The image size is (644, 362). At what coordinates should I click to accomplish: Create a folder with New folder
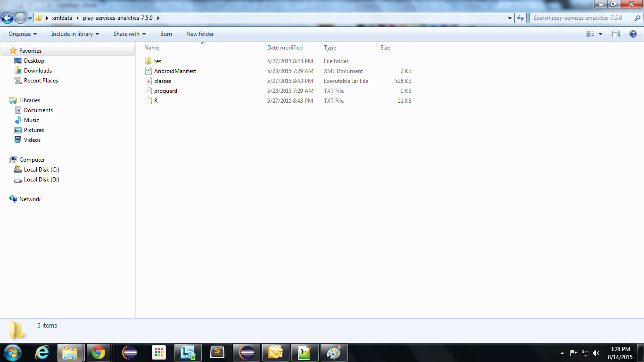200,34
